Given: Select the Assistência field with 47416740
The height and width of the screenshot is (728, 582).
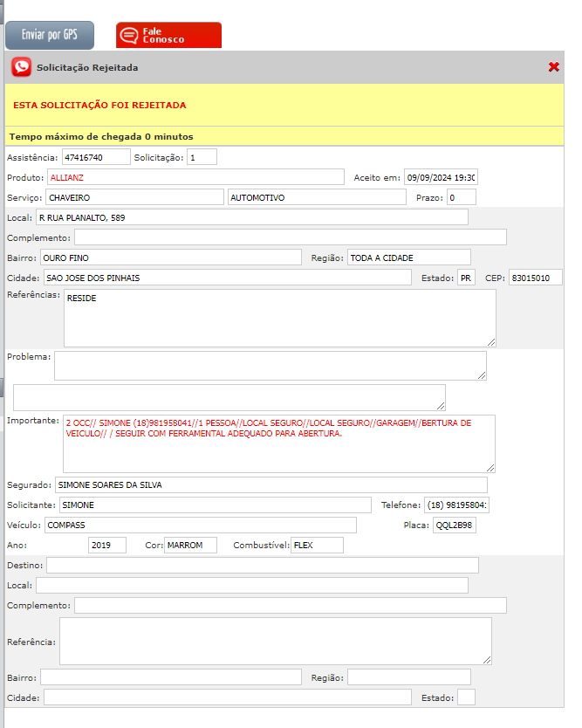Looking at the screenshot, I should [x=96, y=157].
